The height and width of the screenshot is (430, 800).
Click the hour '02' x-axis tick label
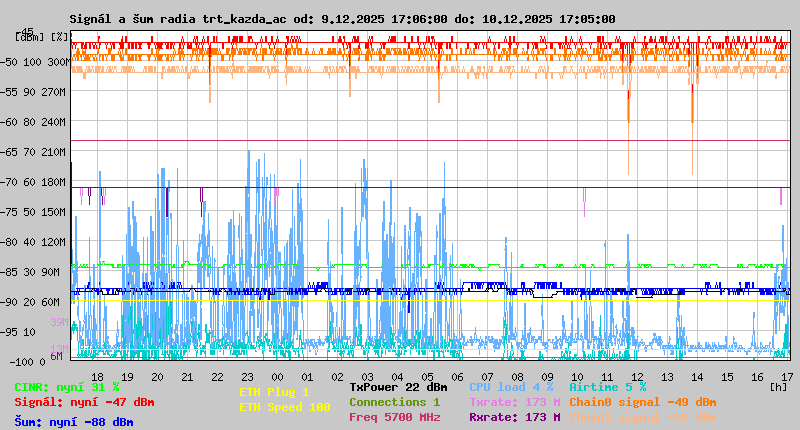[x=337, y=377]
